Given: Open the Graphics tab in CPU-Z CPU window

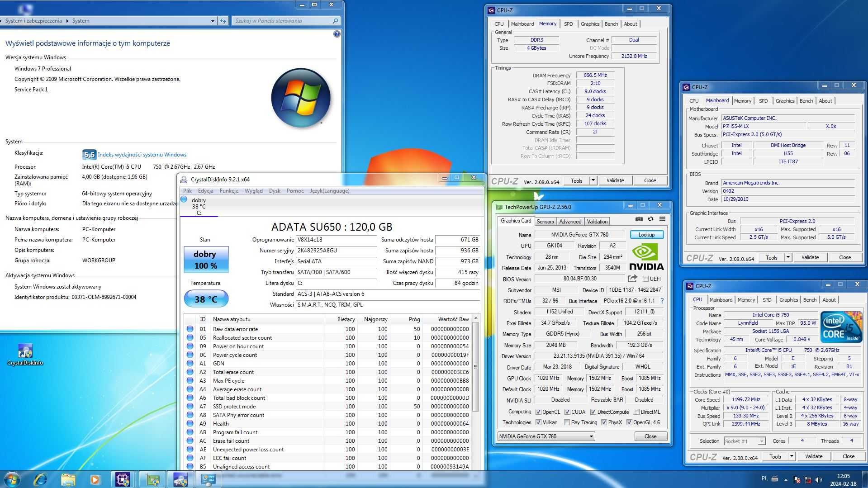Looking at the screenshot, I should point(788,300).
